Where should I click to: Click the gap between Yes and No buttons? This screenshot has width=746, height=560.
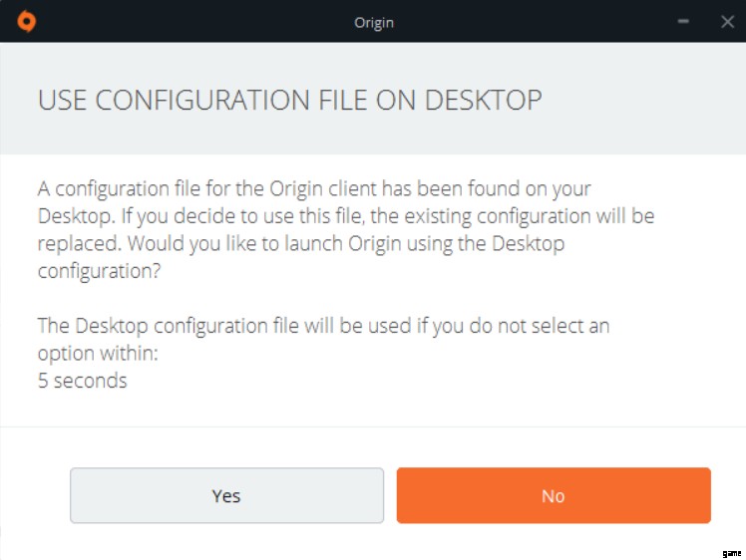coord(390,495)
